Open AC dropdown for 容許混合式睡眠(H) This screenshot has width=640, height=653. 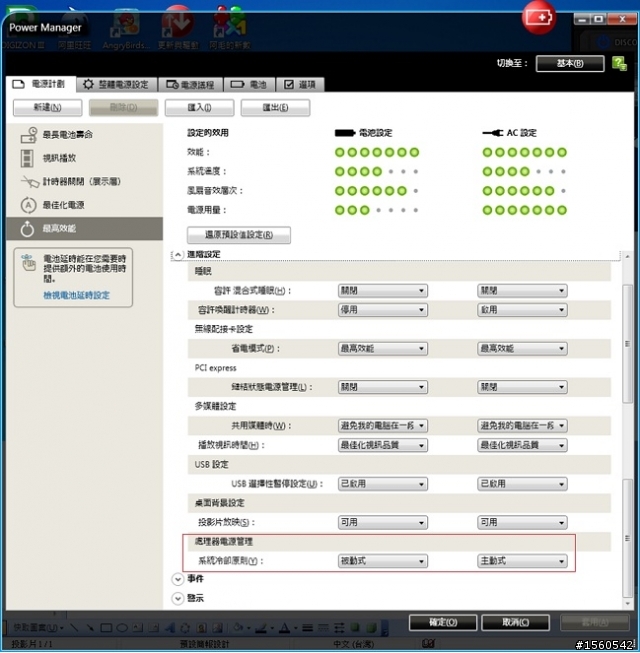(522, 291)
